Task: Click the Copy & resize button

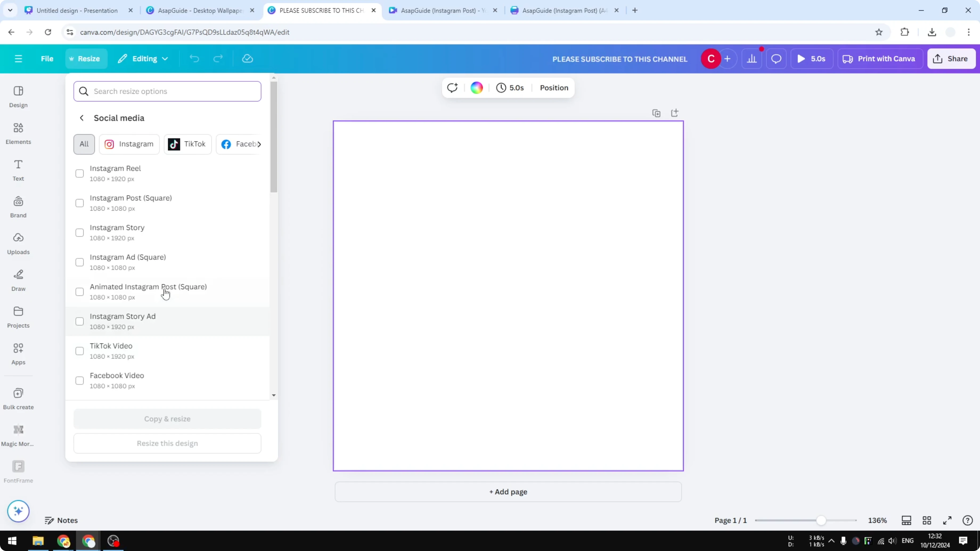Action: coord(167,419)
